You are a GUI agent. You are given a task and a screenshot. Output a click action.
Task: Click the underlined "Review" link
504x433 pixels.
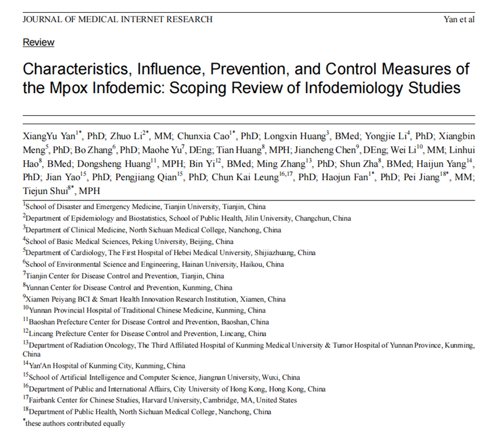(x=38, y=43)
